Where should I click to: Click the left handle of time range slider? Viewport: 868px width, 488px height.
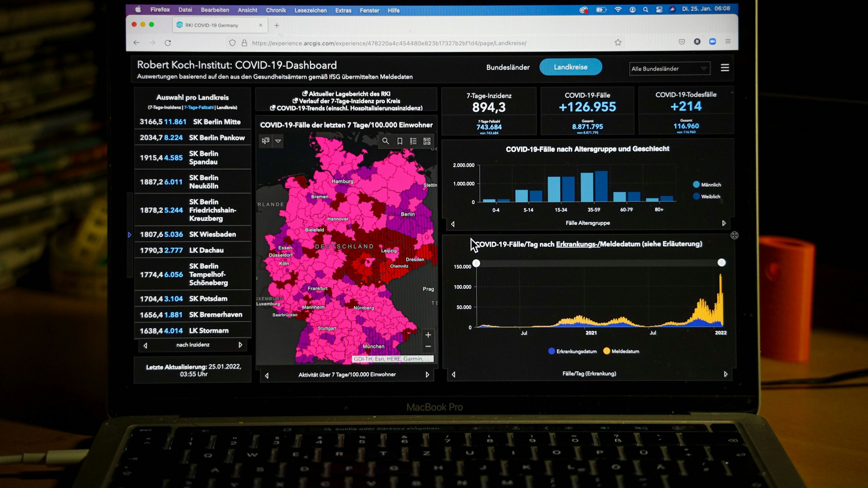click(476, 263)
